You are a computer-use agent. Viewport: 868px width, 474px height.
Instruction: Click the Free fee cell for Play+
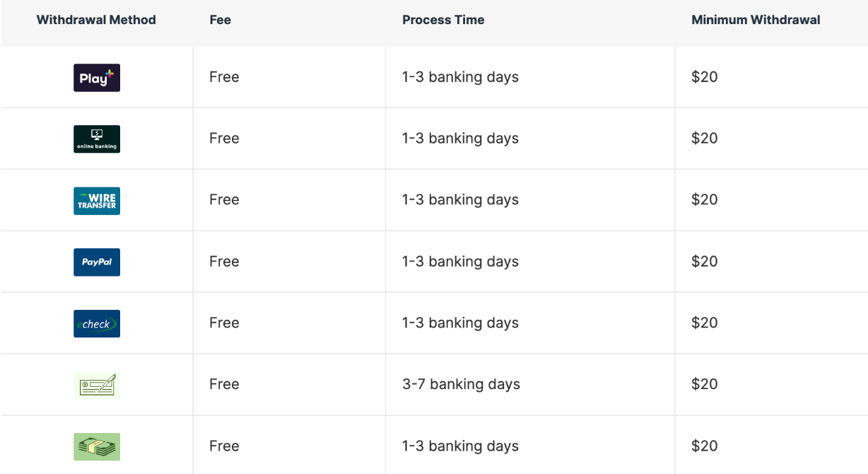point(224,77)
